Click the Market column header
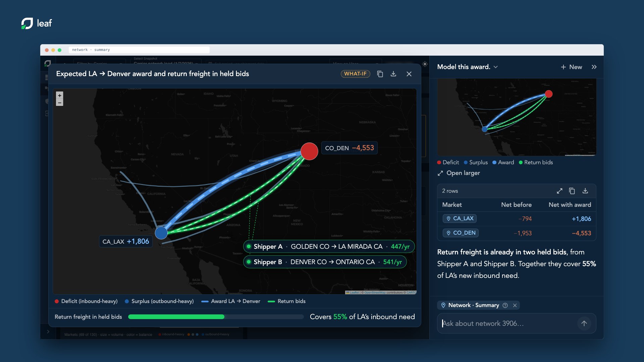 coord(452,205)
